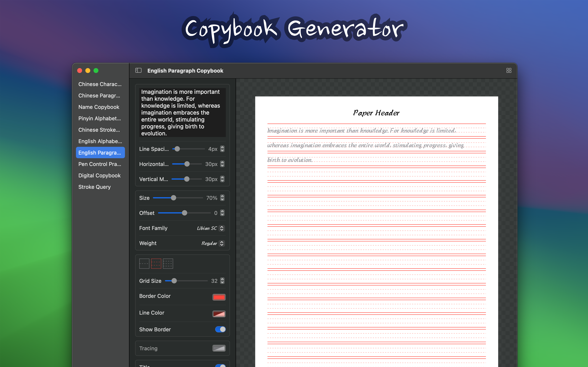588x367 pixels.
Task: Open Pen Control Practice in sidebar
Action: tap(100, 164)
